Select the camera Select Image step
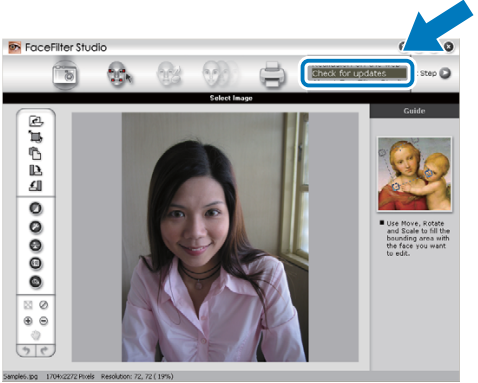478x383 pixels. (x=65, y=75)
